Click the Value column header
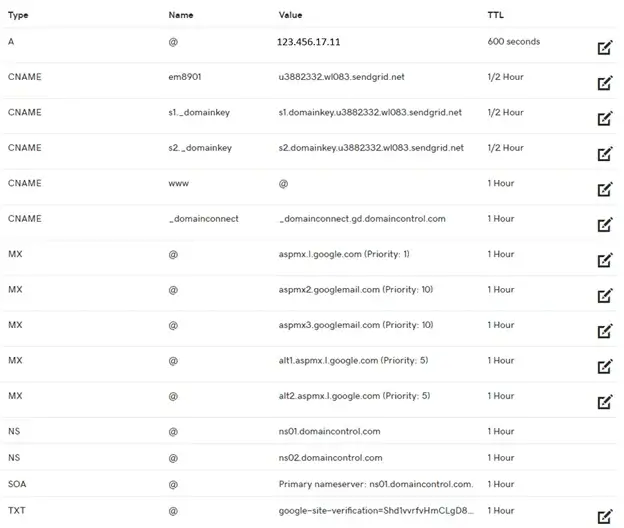Viewport: 624px width, 528px height. [290, 15]
